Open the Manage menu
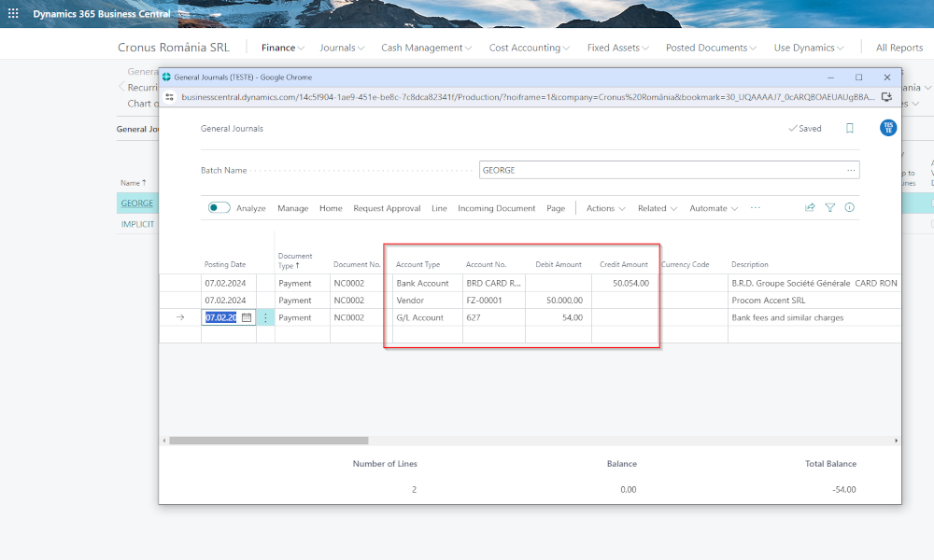Image resolution: width=934 pixels, height=560 pixels. click(293, 208)
